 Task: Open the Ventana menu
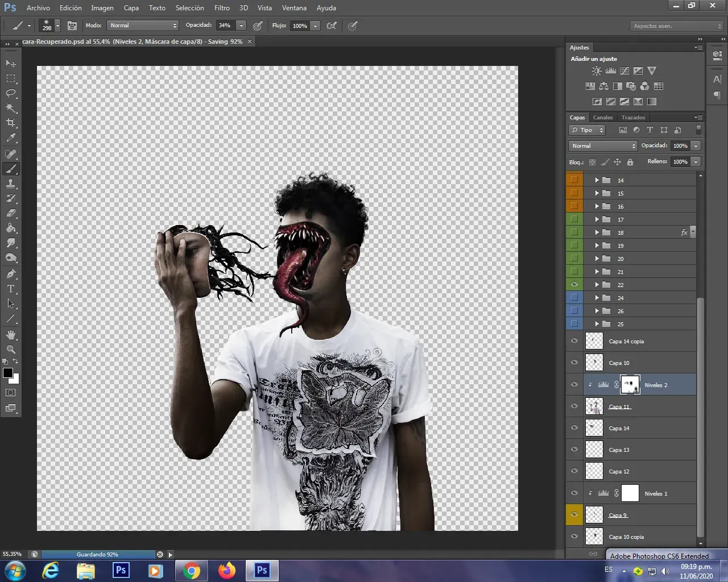294,8
